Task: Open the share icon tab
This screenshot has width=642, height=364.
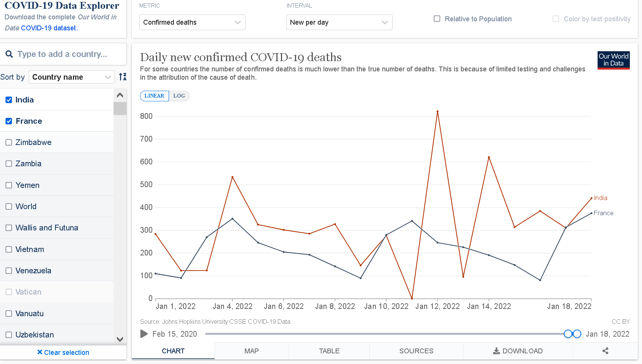Action: 605,351
